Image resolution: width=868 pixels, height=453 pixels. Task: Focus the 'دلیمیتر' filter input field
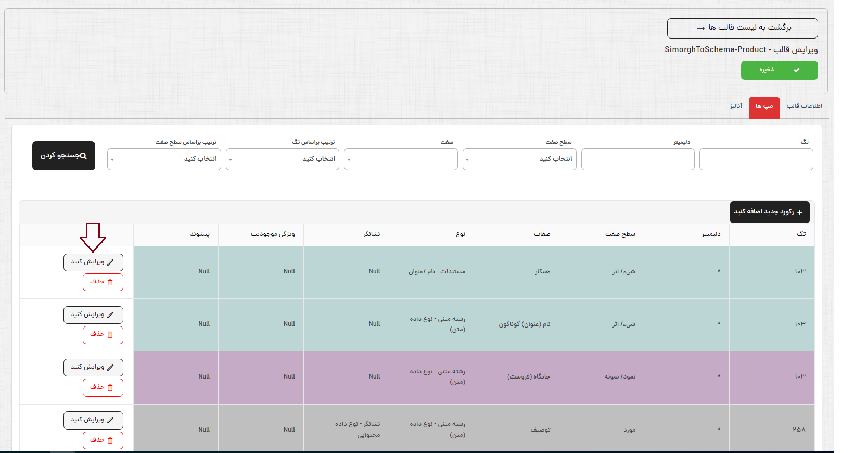637,159
